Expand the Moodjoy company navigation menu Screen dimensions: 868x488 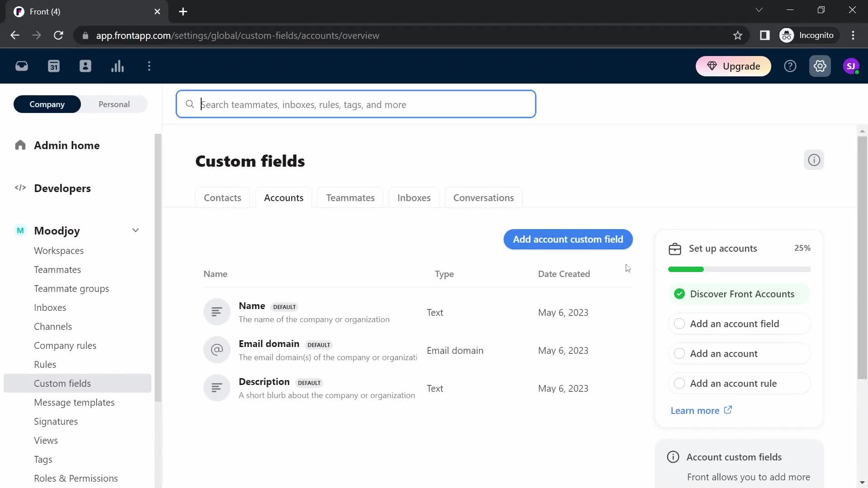[x=136, y=230]
